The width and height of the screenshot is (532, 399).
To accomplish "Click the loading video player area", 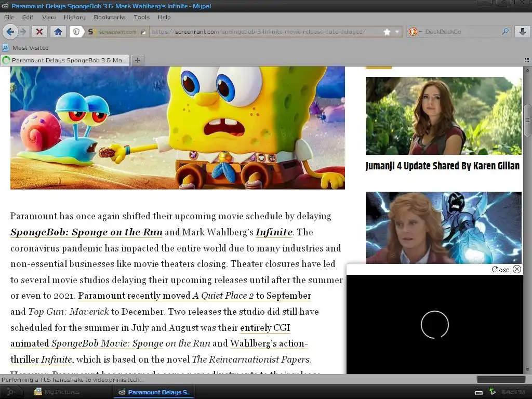I will tap(435, 324).
